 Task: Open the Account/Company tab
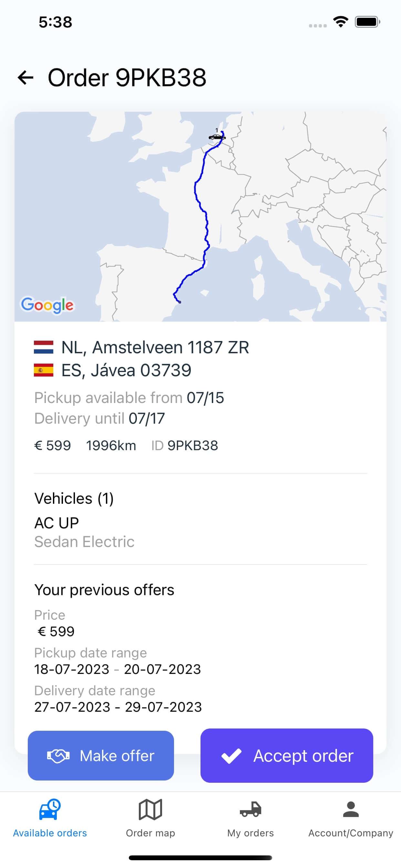coord(350,817)
